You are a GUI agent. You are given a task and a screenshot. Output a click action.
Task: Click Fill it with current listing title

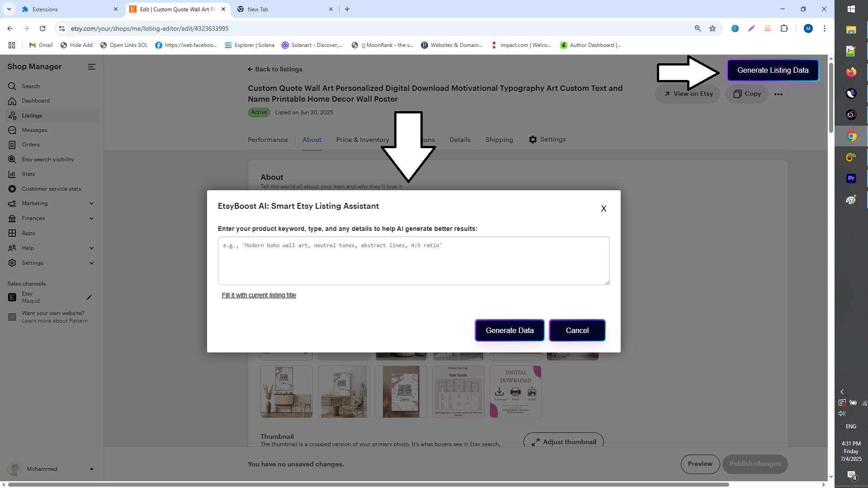point(259,296)
